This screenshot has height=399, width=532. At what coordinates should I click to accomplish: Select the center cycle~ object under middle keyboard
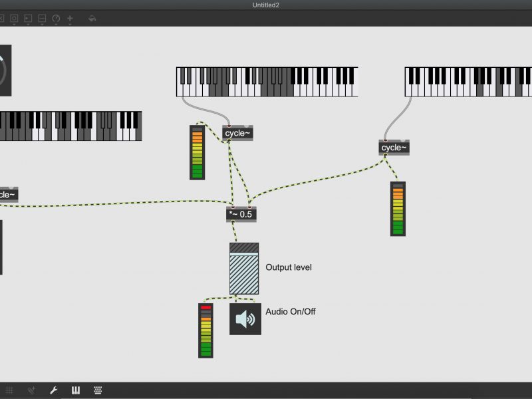pos(237,133)
